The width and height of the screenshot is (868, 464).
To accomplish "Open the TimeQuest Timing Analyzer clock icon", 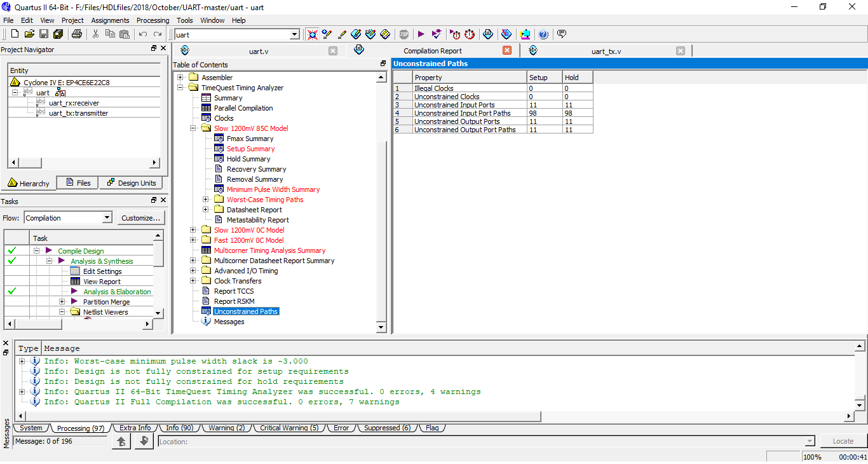I will click(x=470, y=34).
